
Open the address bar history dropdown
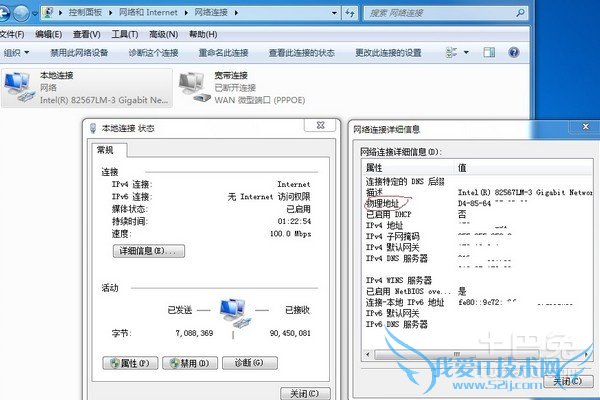pyautogui.click(x=334, y=13)
